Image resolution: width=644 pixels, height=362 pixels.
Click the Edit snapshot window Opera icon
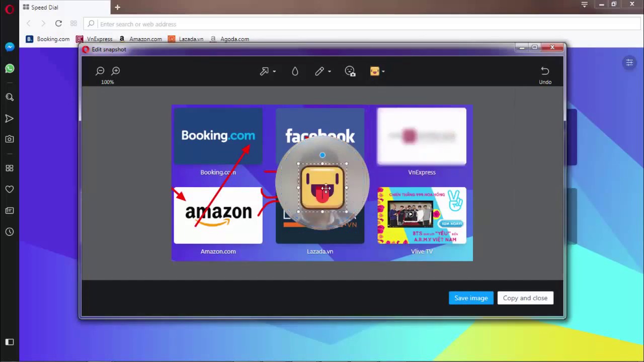point(86,49)
